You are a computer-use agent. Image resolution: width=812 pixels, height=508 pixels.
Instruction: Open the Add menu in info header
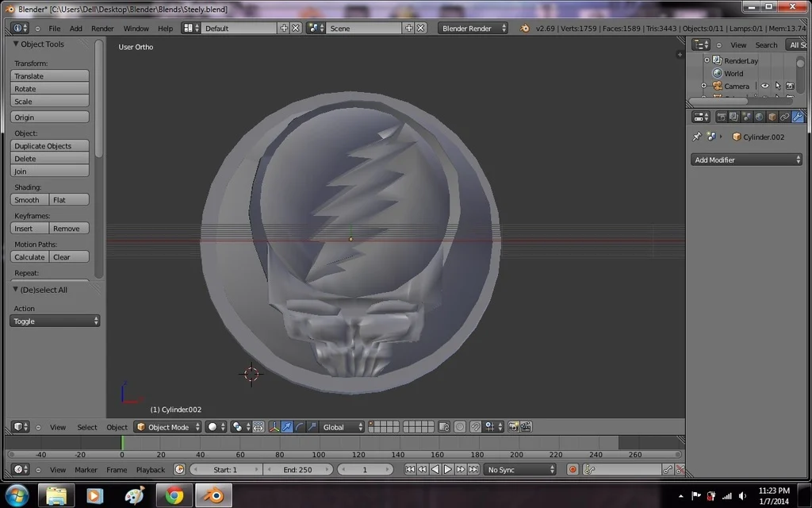click(75, 29)
